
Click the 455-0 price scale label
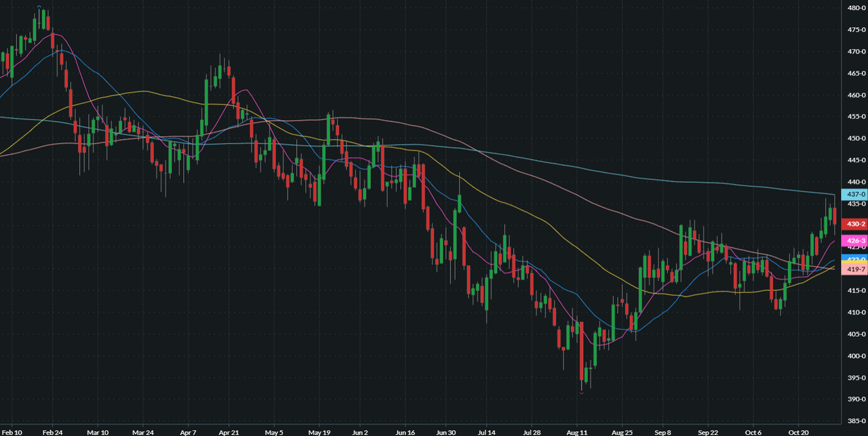855,117
